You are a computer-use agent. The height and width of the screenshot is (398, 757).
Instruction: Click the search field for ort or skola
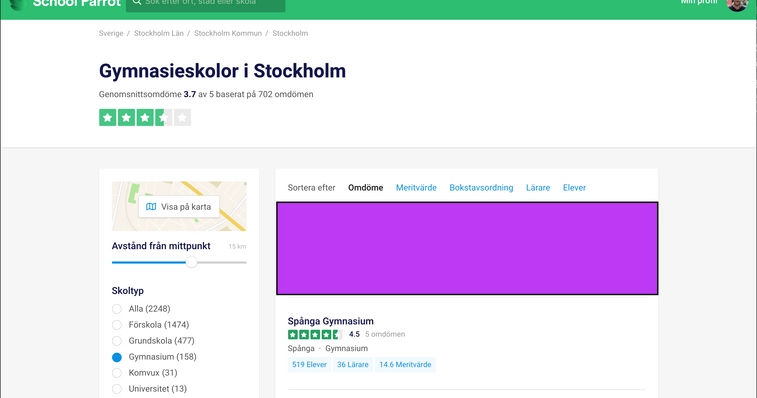pyautogui.click(x=206, y=5)
